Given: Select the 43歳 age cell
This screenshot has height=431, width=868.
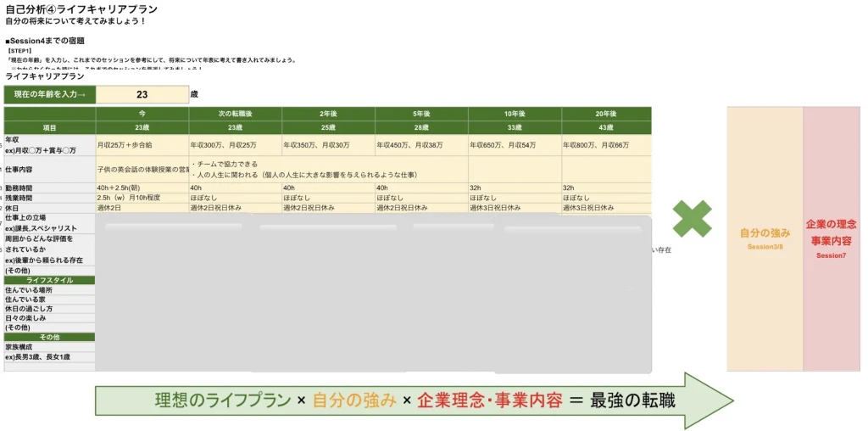Looking at the screenshot, I should click(x=605, y=127).
